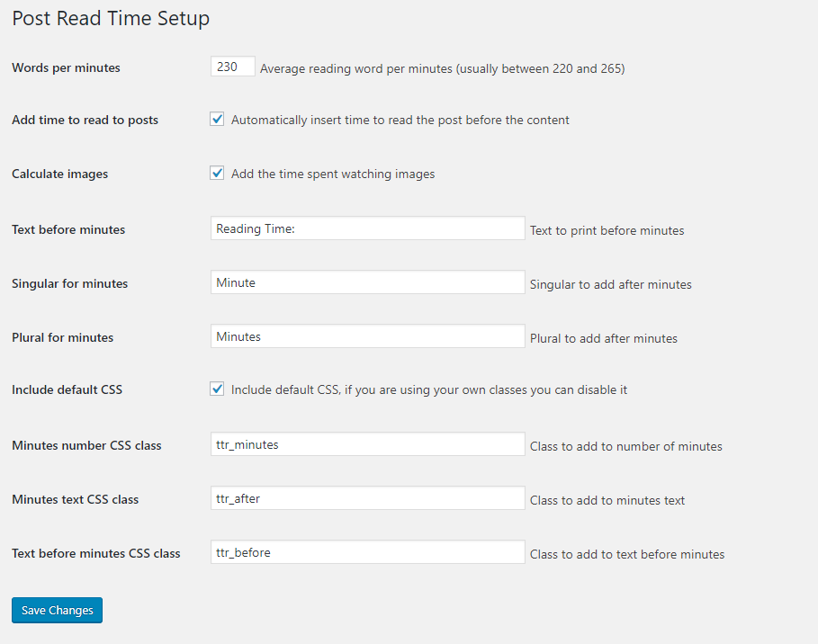Click the Words per minutes number field
The height and width of the screenshot is (644, 818).
[233, 67]
